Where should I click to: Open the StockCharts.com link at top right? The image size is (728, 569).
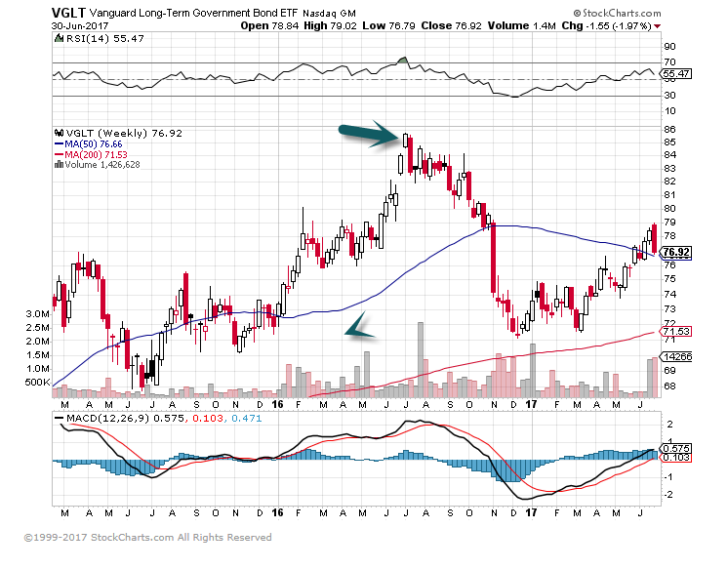622,13
